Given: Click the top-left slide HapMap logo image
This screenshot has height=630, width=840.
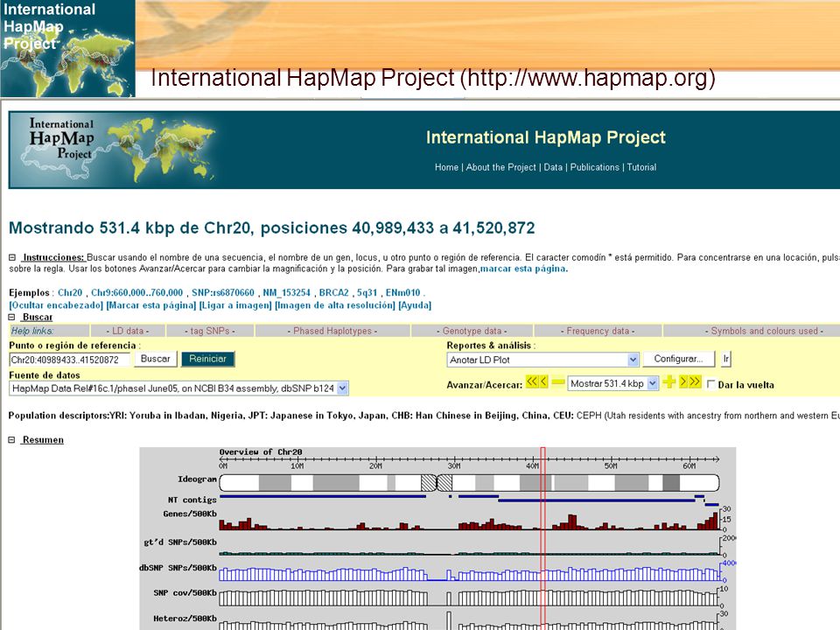Looking at the screenshot, I should coord(67,48).
